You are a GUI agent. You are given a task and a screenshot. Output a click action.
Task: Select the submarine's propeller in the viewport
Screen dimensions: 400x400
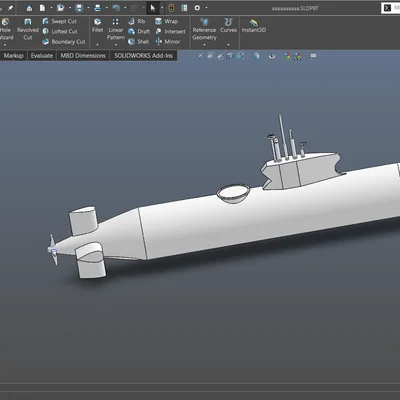click(53, 250)
